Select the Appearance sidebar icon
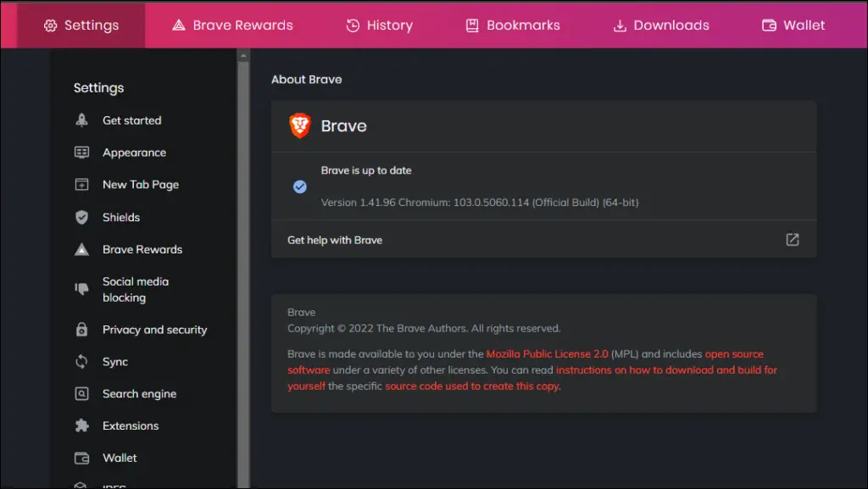The image size is (868, 489). click(81, 152)
